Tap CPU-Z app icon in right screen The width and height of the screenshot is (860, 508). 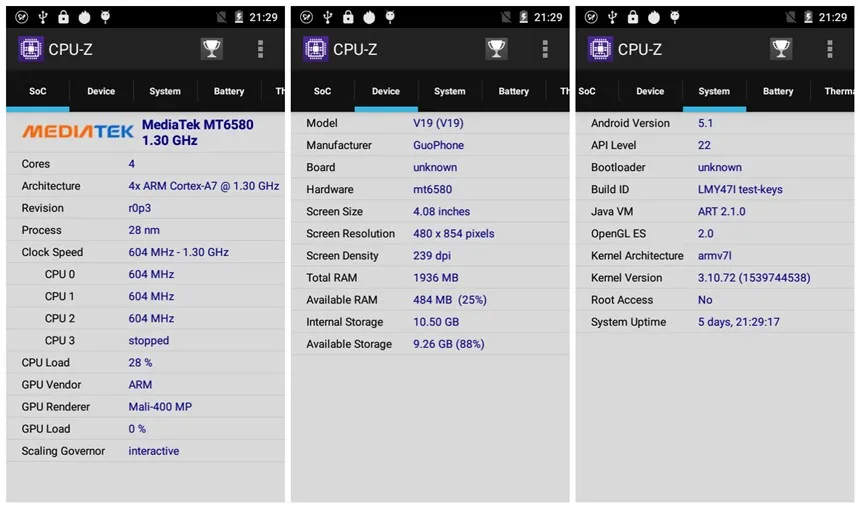[x=600, y=49]
